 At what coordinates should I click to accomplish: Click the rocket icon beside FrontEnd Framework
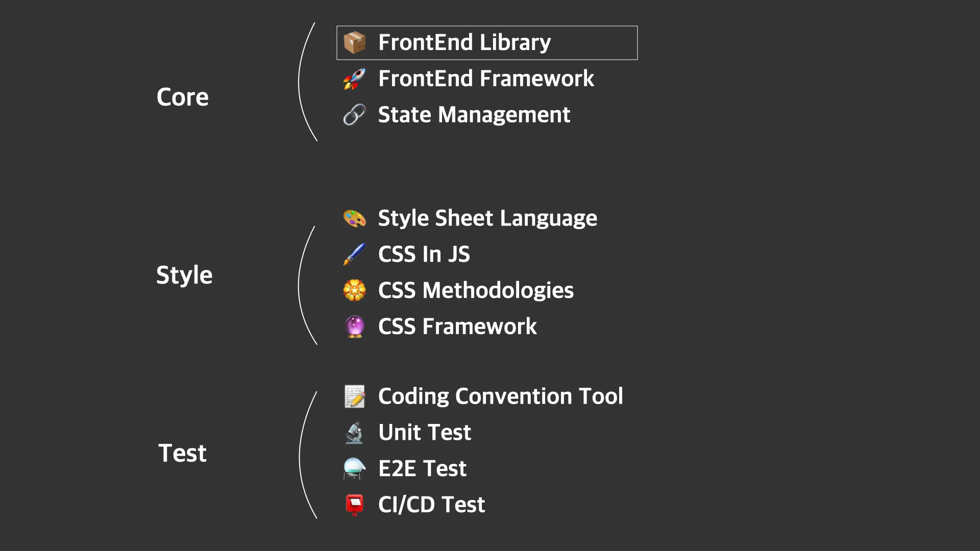(x=354, y=79)
